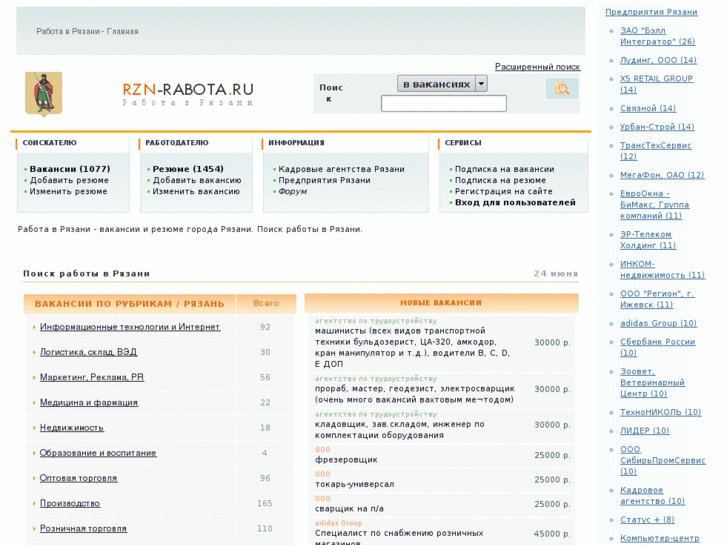Open the 'в вакансиях' search scope dropdown
The height and width of the screenshot is (545, 727).
click(442, 84)
